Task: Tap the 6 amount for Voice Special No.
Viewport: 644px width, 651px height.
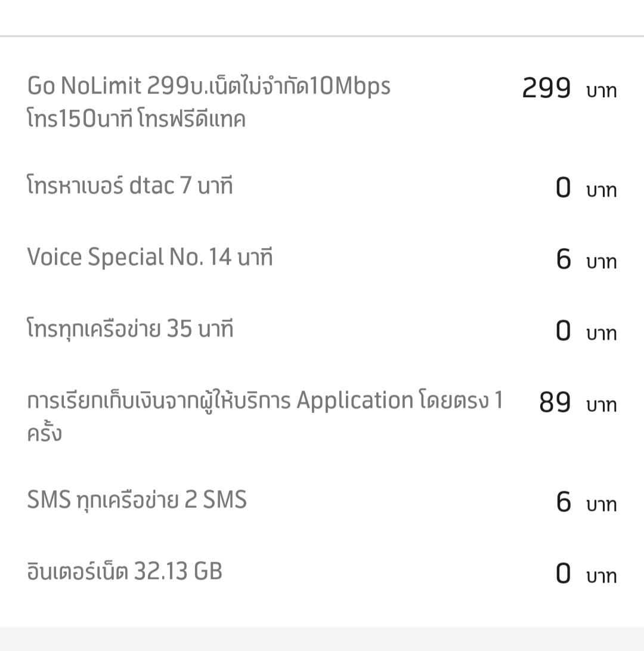Action: [x=563, y=260]
